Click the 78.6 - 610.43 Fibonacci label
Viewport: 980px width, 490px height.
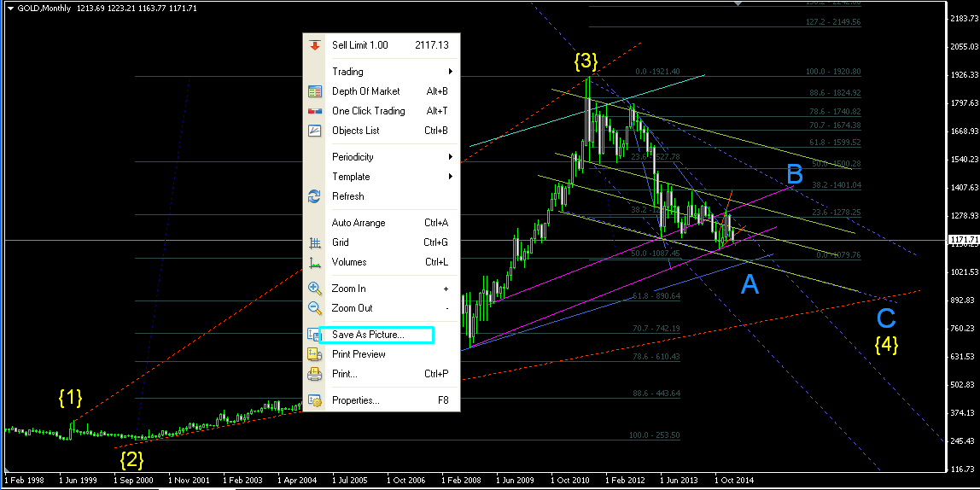[x=656, y=356]
